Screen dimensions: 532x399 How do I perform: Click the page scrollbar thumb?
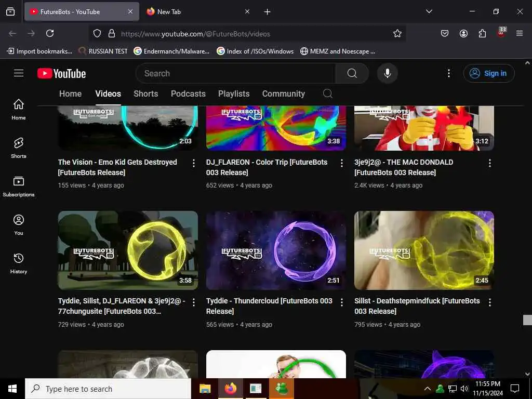click(527, 320)
